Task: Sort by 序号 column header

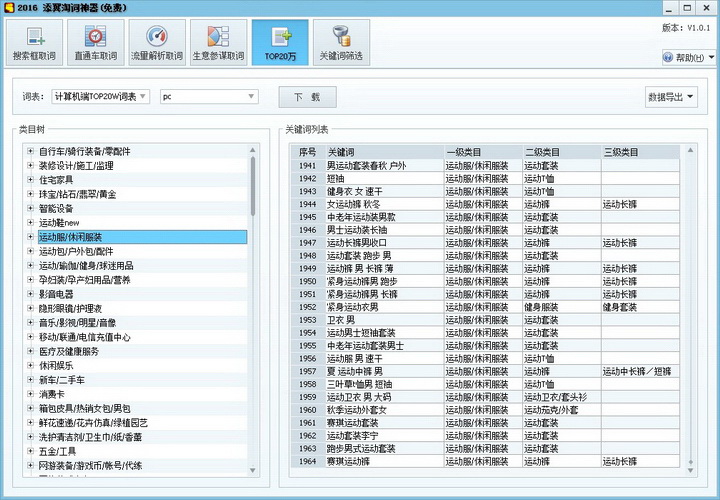Action: (308, 152)
